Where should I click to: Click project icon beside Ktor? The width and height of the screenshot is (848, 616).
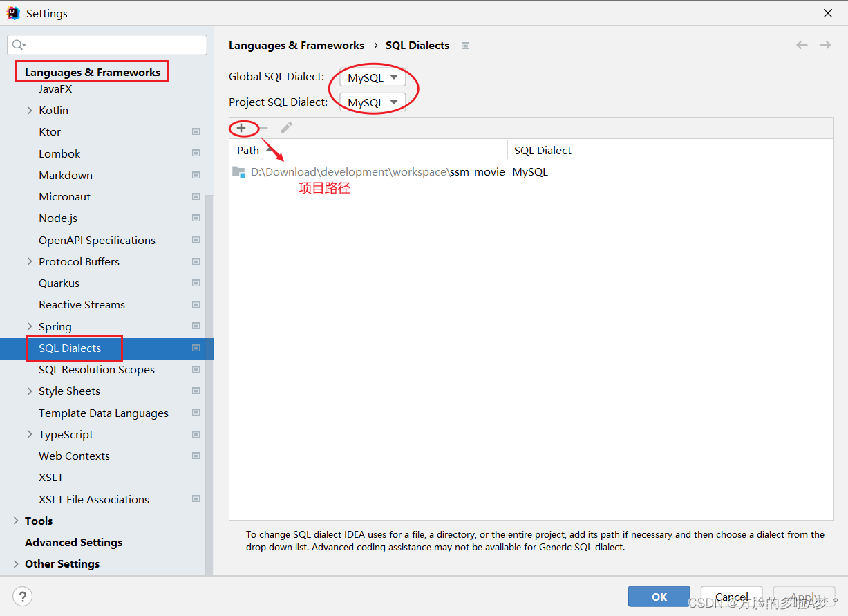pos(196,131)
